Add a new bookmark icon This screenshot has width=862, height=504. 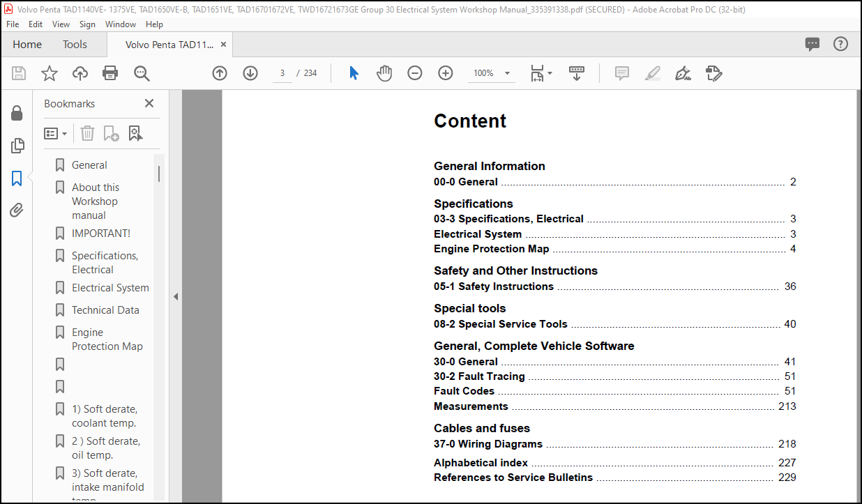pos(111,133)
